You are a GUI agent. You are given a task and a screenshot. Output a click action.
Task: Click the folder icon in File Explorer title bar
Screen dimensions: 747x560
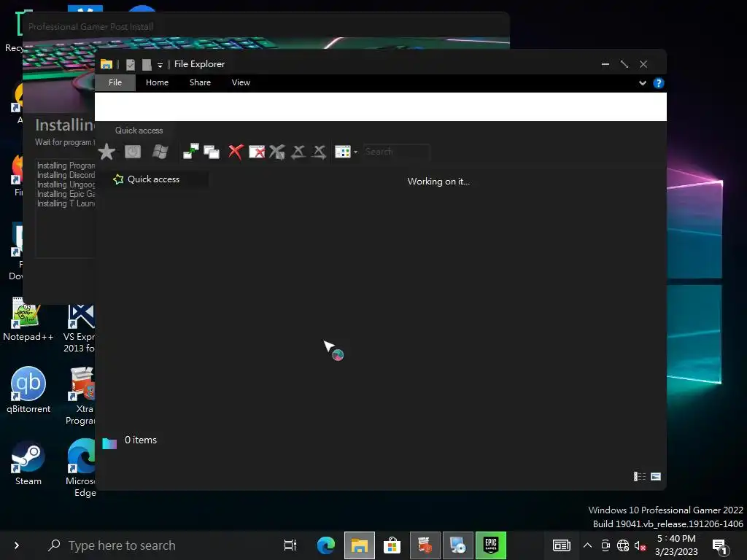pyautogui.click(x=107, y=64)
